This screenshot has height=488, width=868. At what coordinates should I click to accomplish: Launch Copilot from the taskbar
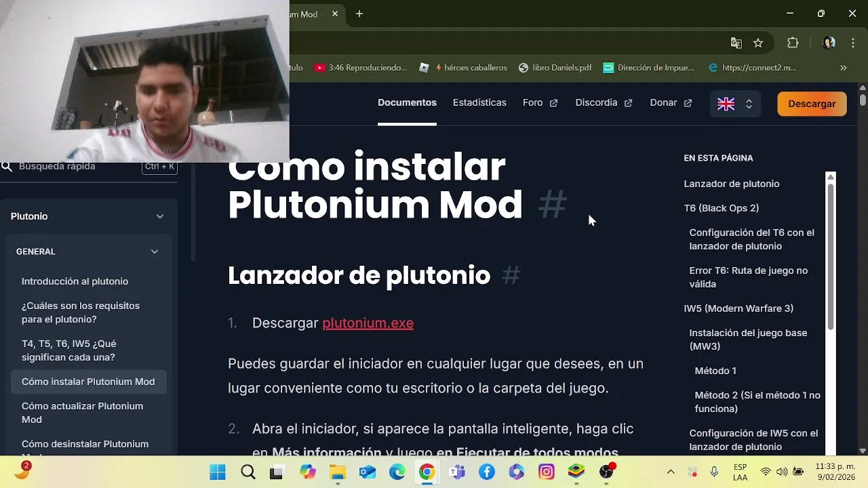coord(307,472)
